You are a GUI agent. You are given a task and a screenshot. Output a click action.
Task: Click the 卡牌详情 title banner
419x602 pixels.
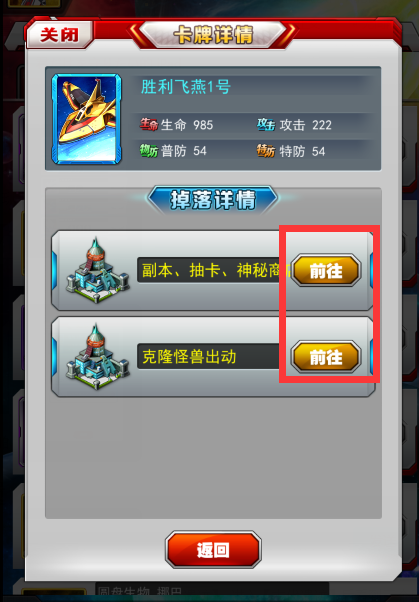(213, 35)
